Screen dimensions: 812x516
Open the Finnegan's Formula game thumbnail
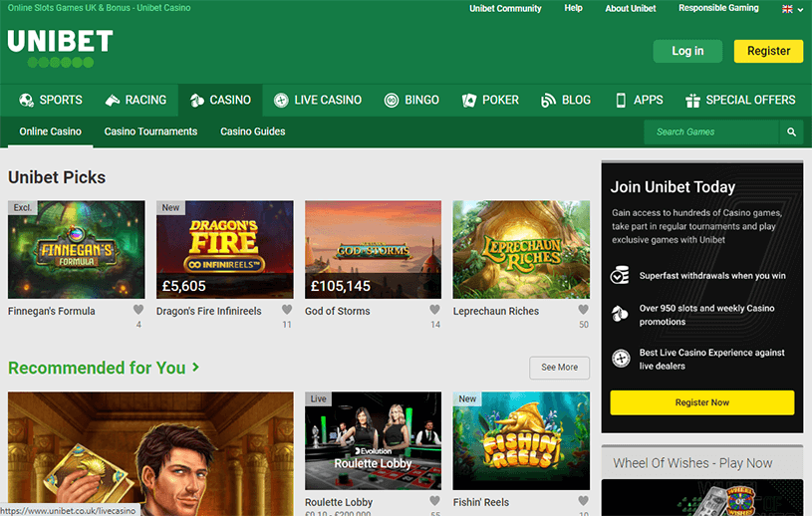pos(76,249)
